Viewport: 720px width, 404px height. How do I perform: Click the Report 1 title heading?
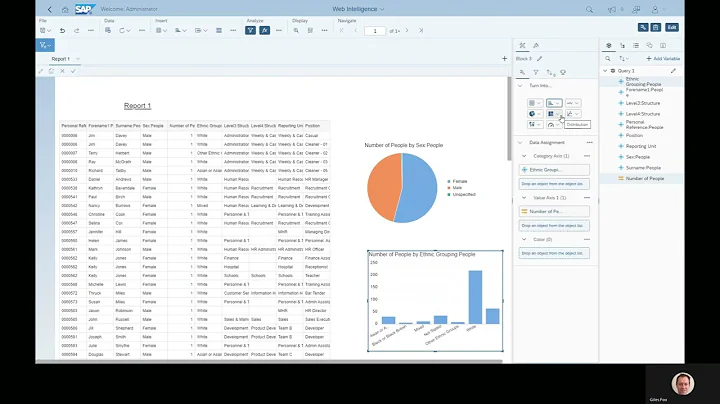(137, 106)
